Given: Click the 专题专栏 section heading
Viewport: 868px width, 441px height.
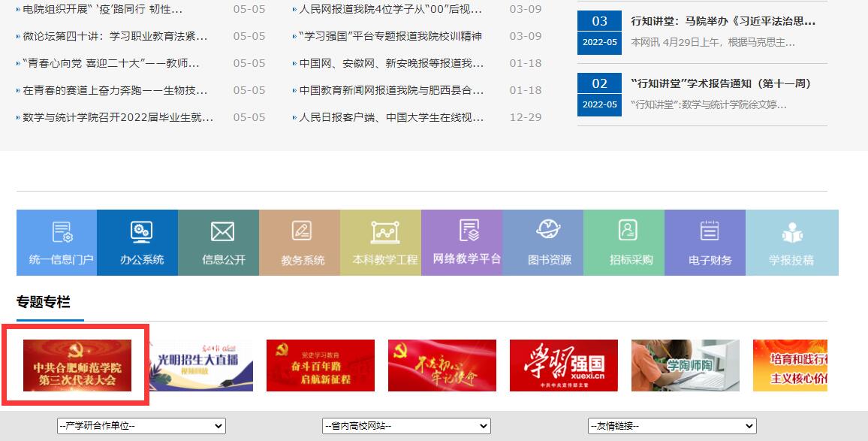Looking at the screenshot, I should click(44, 302).
